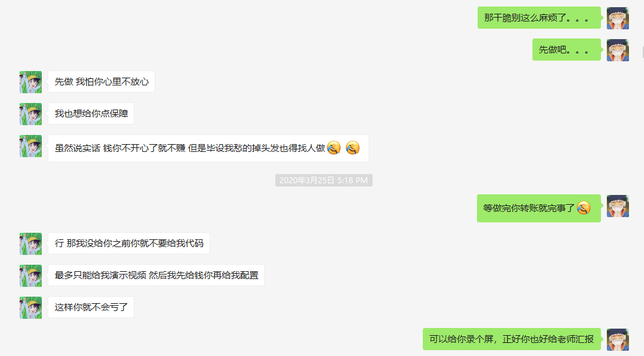The image size is (644, 356).
Task: Select the "这样你就不会亏了" message bubble
Action: 91,307
